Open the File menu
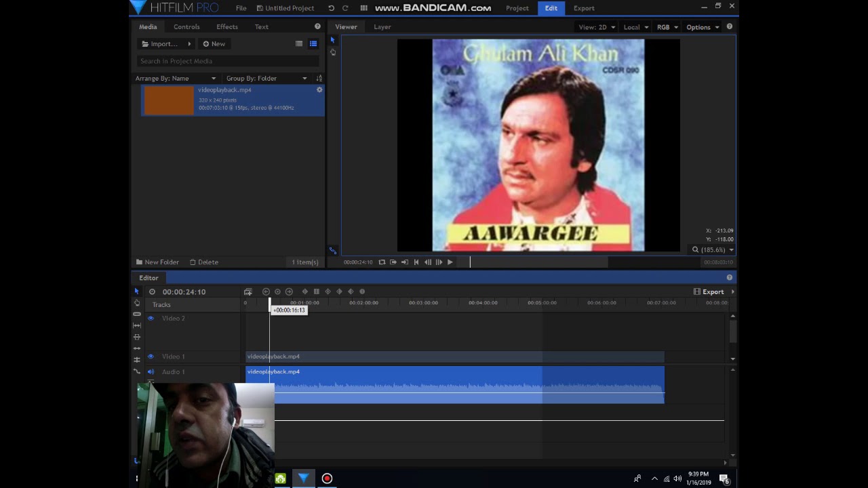 tap(241, 8)
